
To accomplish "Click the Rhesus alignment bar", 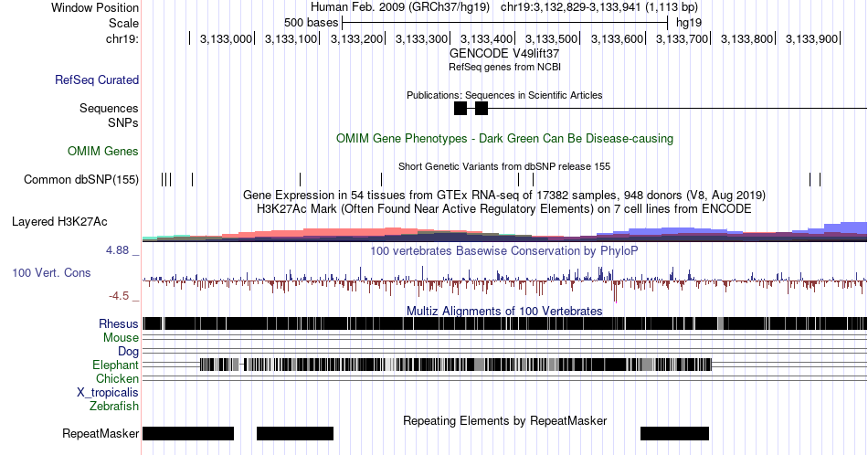I will (505, 323).
